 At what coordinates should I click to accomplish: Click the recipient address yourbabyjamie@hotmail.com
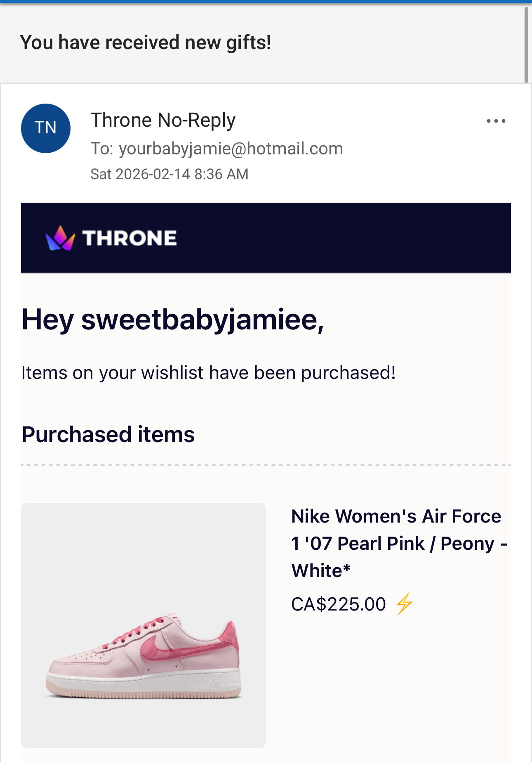231,149
